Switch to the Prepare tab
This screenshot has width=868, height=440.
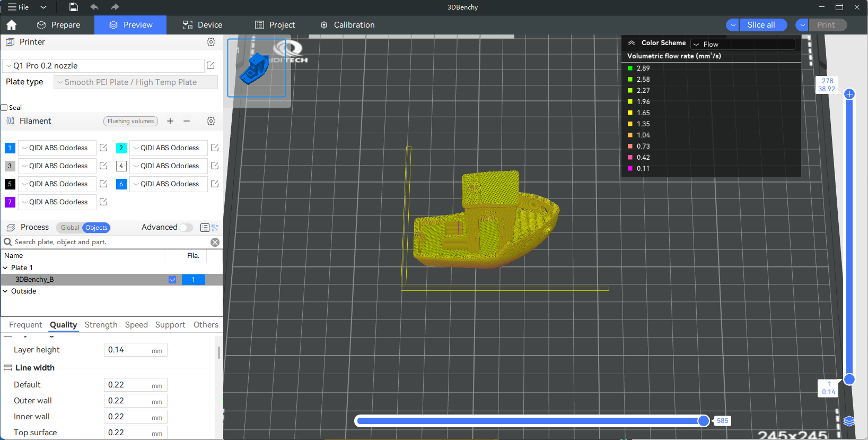click(x=58, y=25)
